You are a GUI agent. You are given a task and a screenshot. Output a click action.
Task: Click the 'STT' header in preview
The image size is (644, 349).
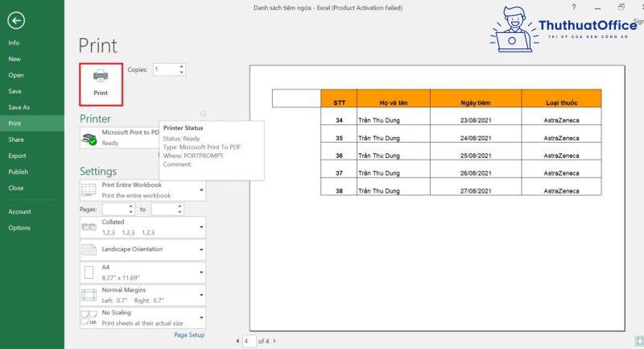tap(339, 103)
